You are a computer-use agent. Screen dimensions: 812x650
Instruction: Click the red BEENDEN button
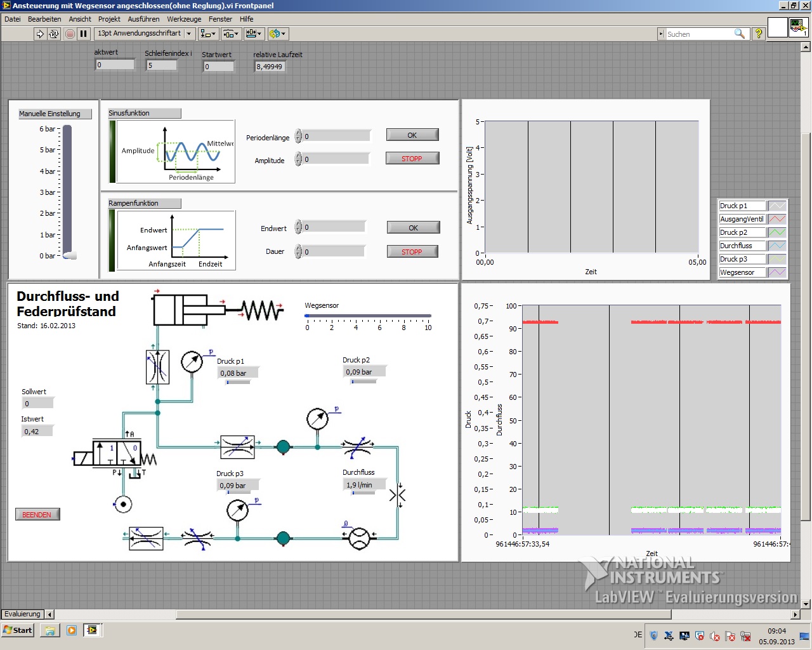click(37, 514)
